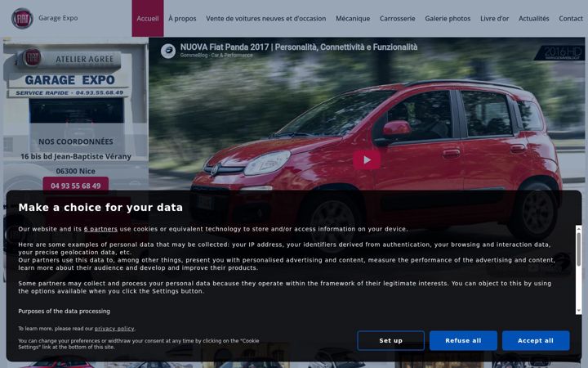This screenshot has height=368, width=588.
Task: Click the NOS COORDONNÉES heading
Action: point(76,141)
